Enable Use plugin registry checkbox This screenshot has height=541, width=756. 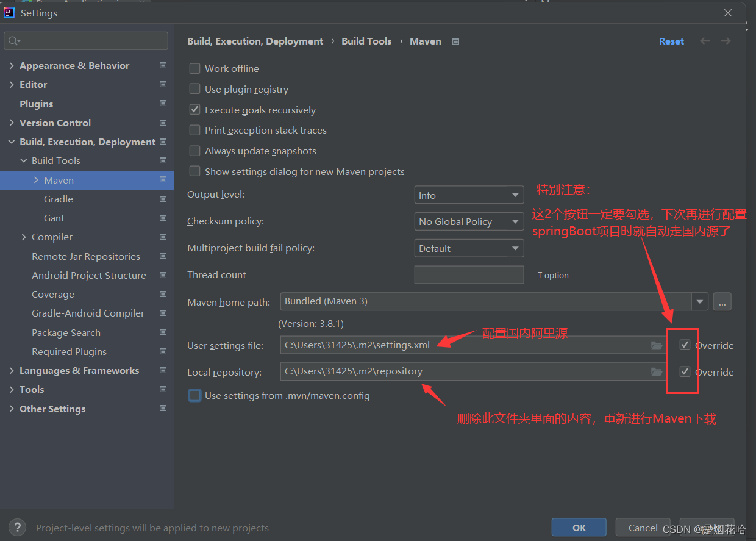194,89
